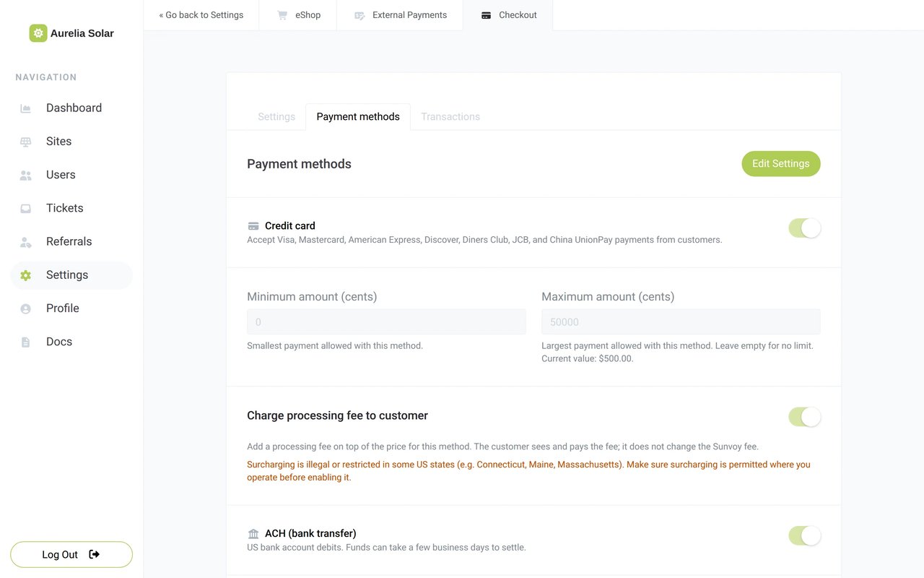This screenshot has width=924, height=578.
Task: Click the Checkout card icon
Action: 486,15
